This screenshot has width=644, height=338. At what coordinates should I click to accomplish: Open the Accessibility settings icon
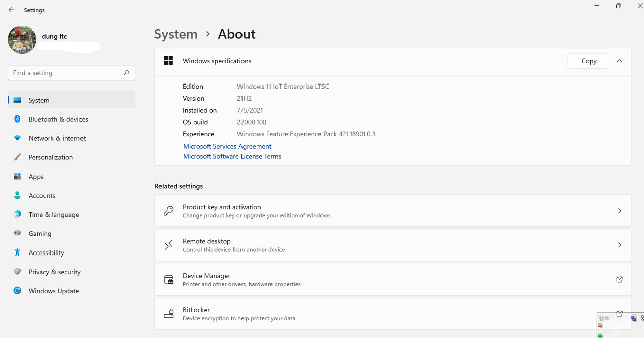coord(17,253)
